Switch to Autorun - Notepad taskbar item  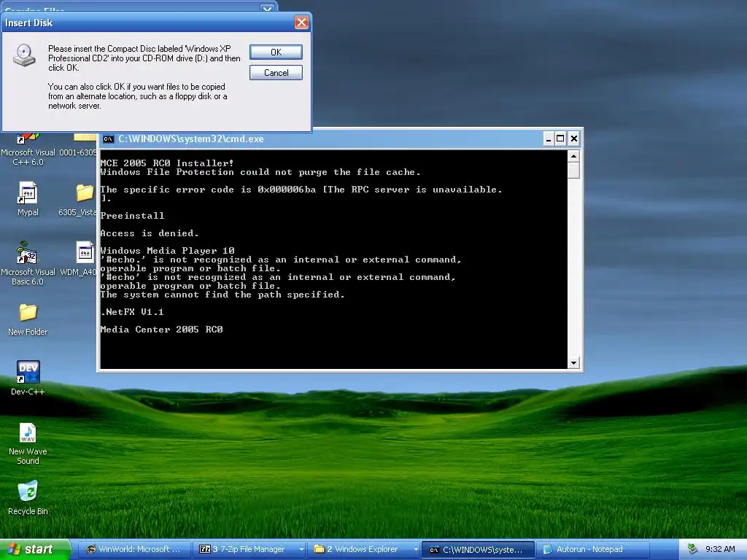(592, 549)
